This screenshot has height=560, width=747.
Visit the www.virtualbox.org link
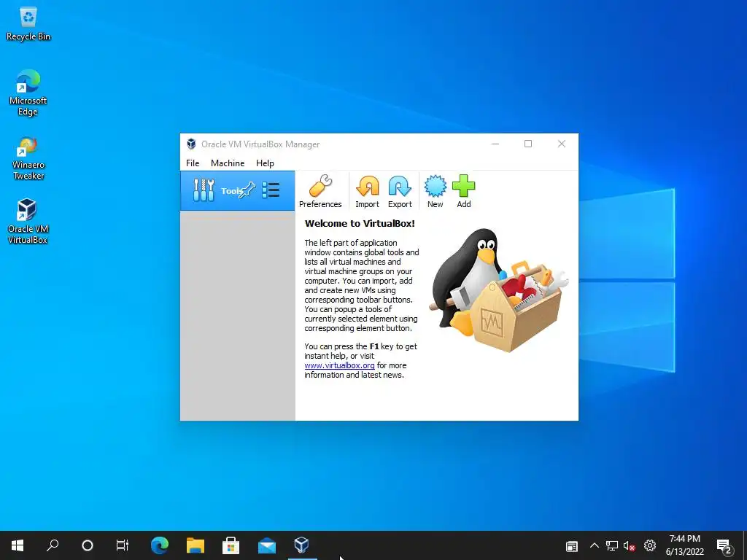[x=340, y=365]
